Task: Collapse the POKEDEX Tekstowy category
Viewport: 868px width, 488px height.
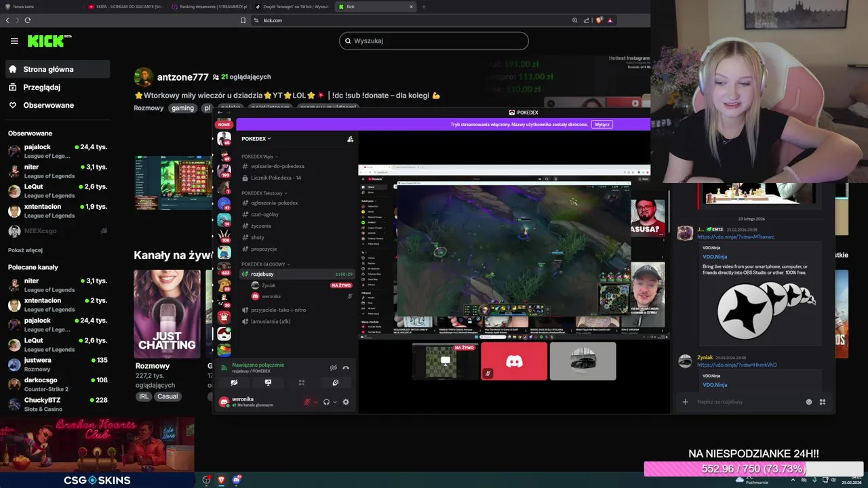Action: point(264,193)
